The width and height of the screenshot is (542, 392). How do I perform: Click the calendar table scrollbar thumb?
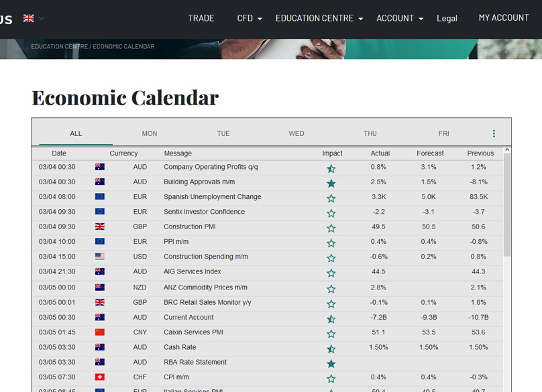coord(507,205)
